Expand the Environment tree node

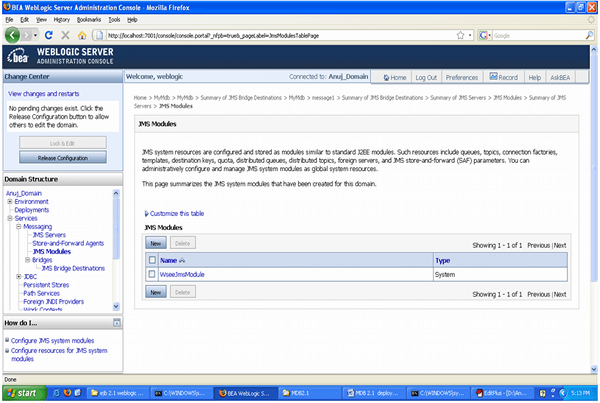click(x=9, y=201)
